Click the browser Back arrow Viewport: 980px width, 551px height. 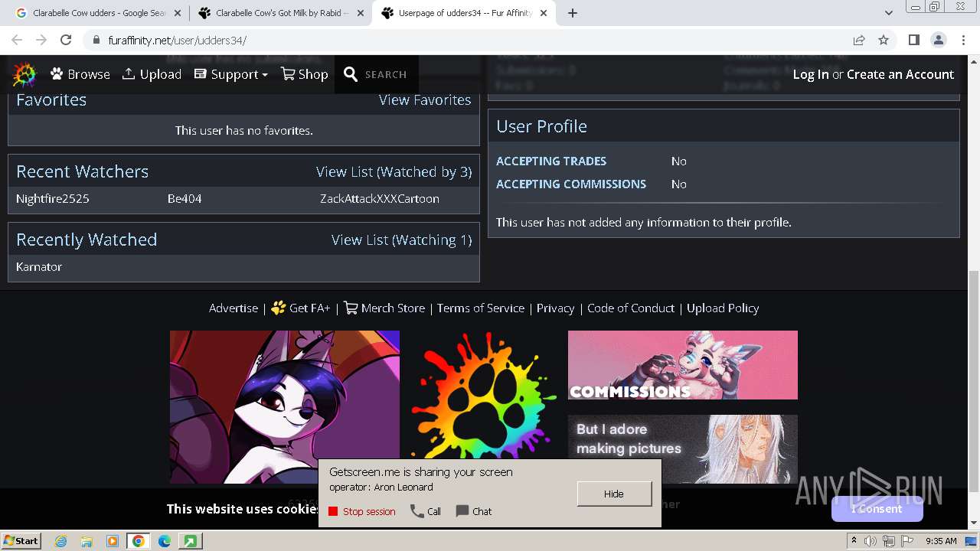(x=17, y=40)
